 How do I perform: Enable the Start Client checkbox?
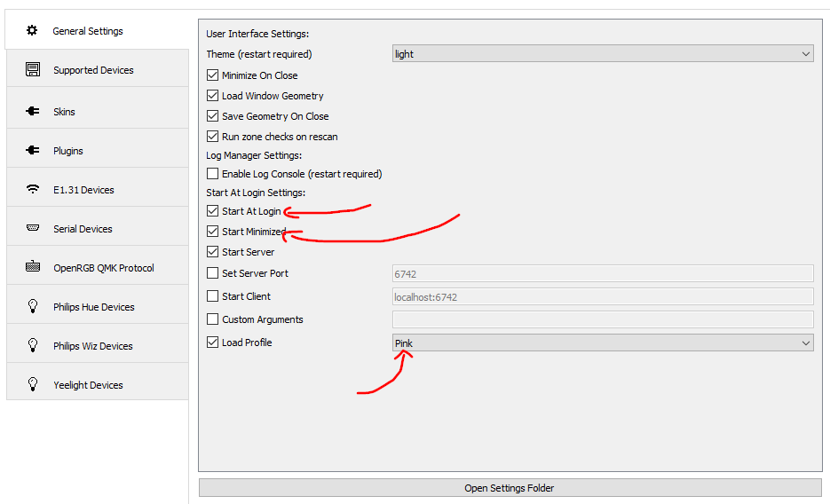[212, 296]
